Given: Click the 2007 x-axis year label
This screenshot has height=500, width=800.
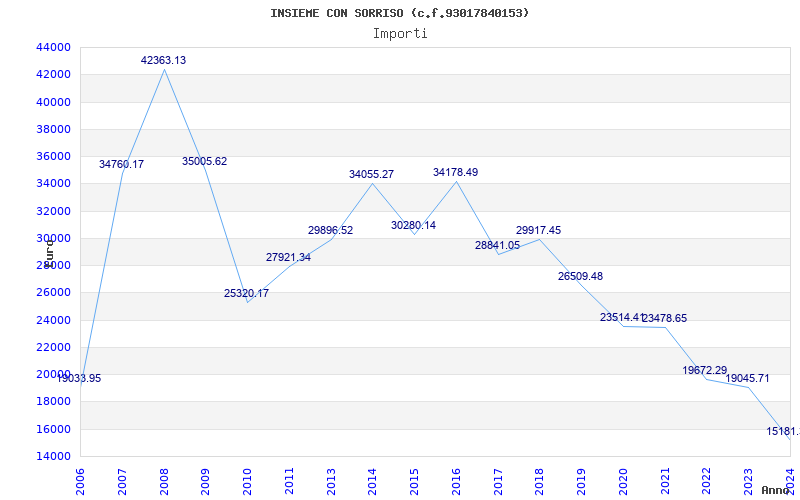Looking at the screenshot, I should pos(122,482).
